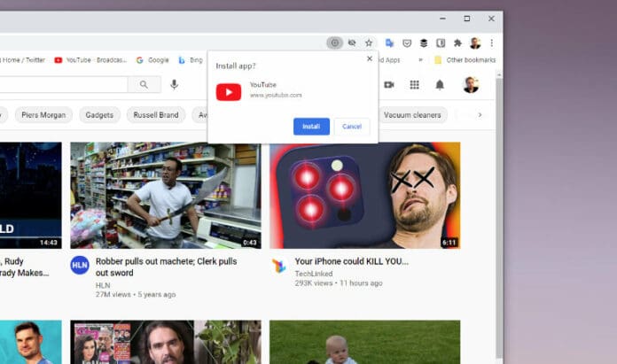Open the Chrome three-dot menu
The image size is (617, 364).
coord(491,43)
